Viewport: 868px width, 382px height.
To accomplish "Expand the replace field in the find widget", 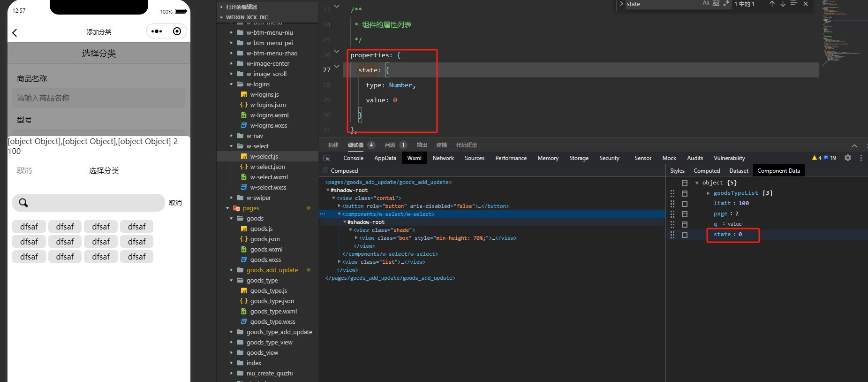I will click(621, 4).
